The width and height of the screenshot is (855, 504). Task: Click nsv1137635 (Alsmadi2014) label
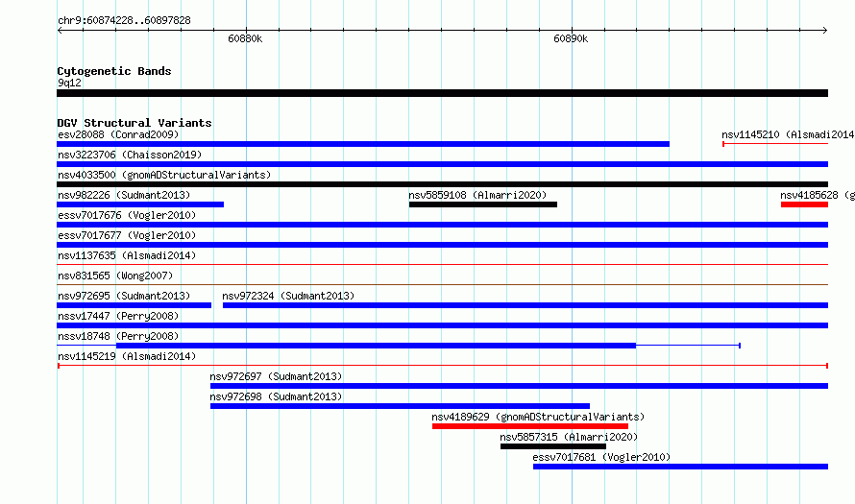pos(127,255)
